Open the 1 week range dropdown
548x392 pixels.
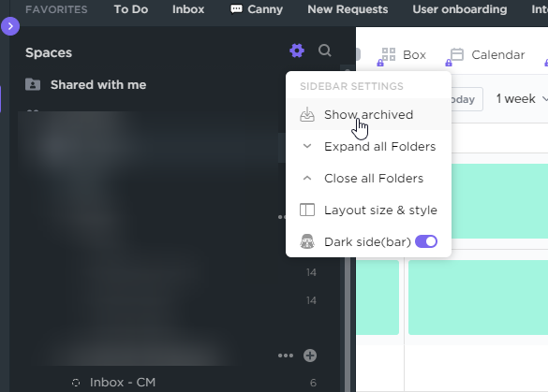[x=522, y=99]
